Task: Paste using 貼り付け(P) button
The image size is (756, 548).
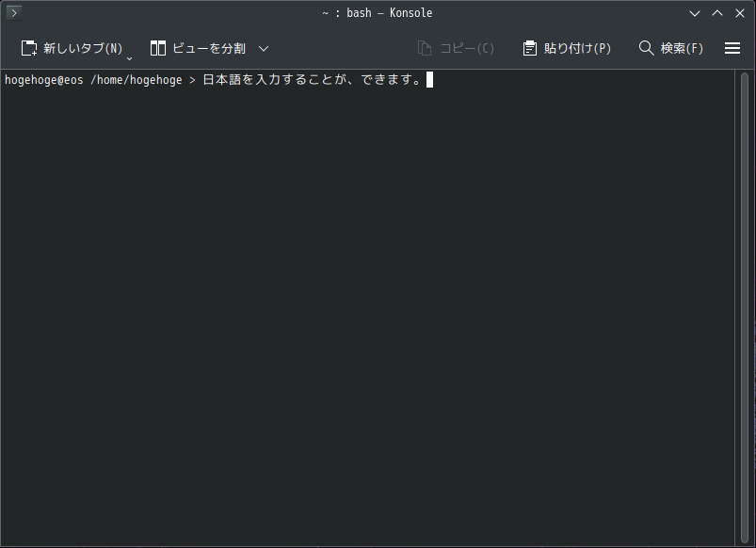Action: click(567, 48)
